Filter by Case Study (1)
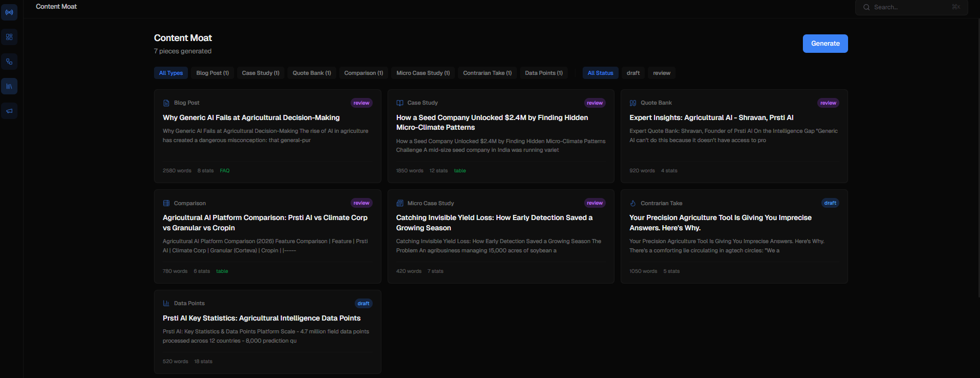 click(261, 73)
